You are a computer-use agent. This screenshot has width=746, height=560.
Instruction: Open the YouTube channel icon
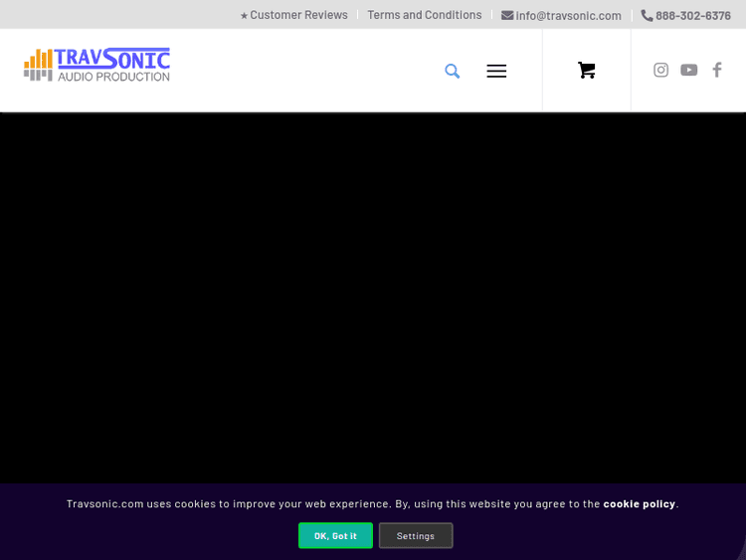click(x=688, y=70)
